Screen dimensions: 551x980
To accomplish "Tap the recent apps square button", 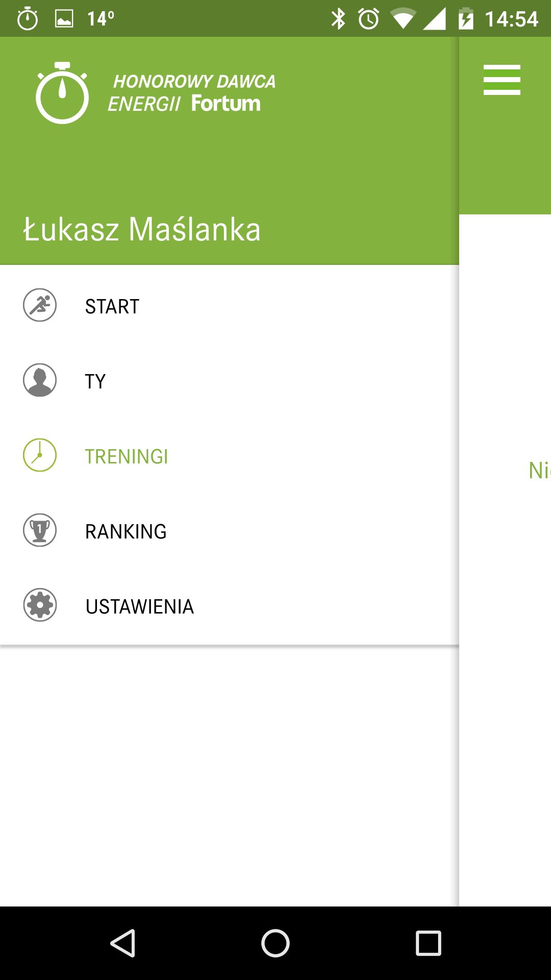I will coord(429,943).
